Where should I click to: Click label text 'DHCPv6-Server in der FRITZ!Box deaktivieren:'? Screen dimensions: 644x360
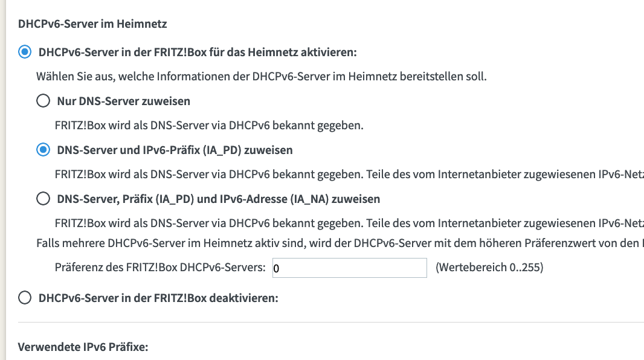point(158,298)
